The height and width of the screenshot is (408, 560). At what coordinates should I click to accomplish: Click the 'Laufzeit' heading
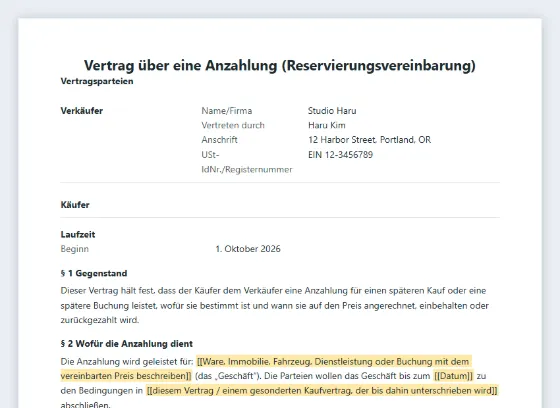point(78,235)
